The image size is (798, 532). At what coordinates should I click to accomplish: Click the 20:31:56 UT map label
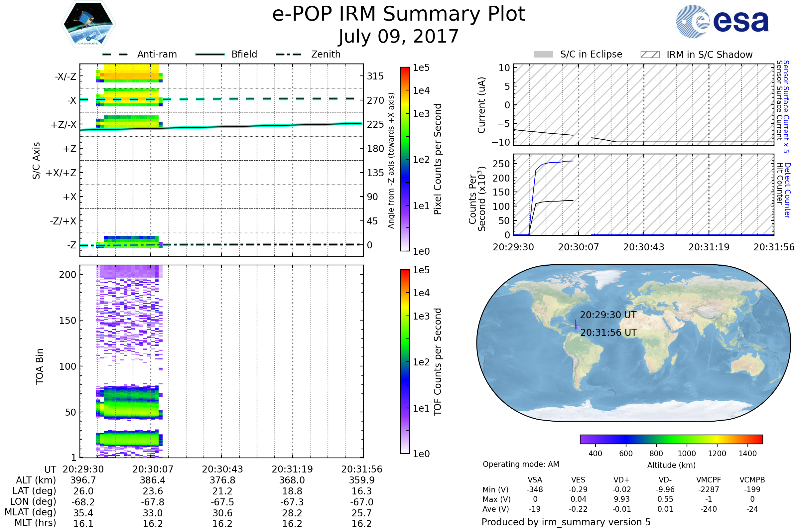(608, 332)
